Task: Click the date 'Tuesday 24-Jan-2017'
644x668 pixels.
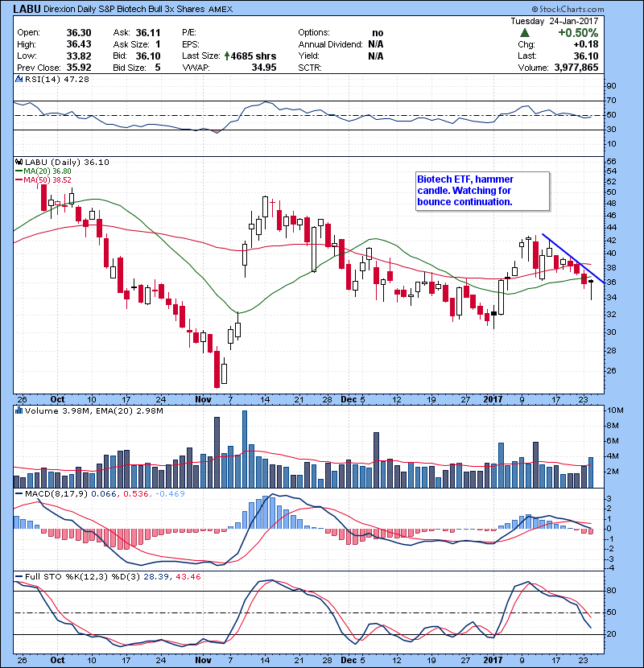Action: pyautogui.click(x=555, y=21)
